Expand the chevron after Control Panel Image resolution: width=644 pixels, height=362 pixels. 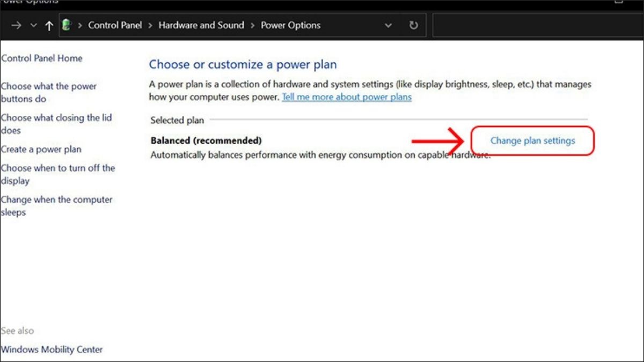151,25
